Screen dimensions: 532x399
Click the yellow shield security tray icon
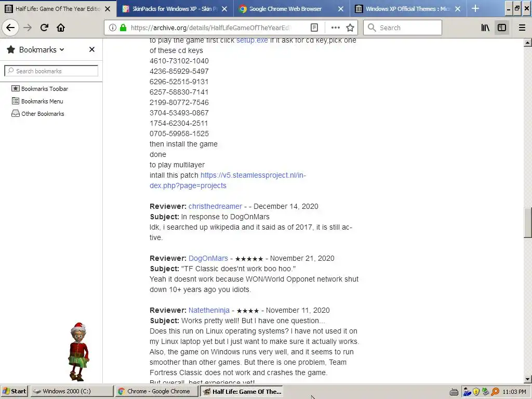tap(476, 392)
